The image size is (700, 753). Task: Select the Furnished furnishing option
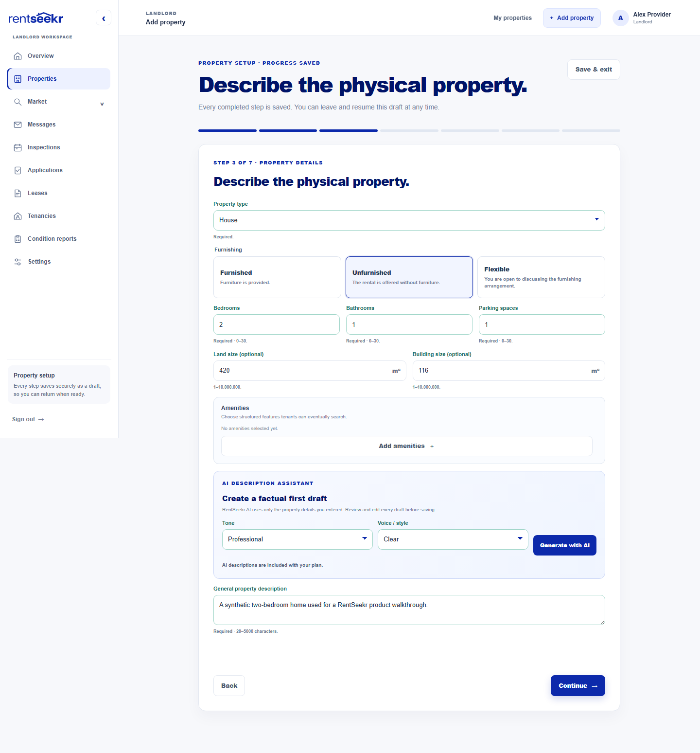point(277,277)
